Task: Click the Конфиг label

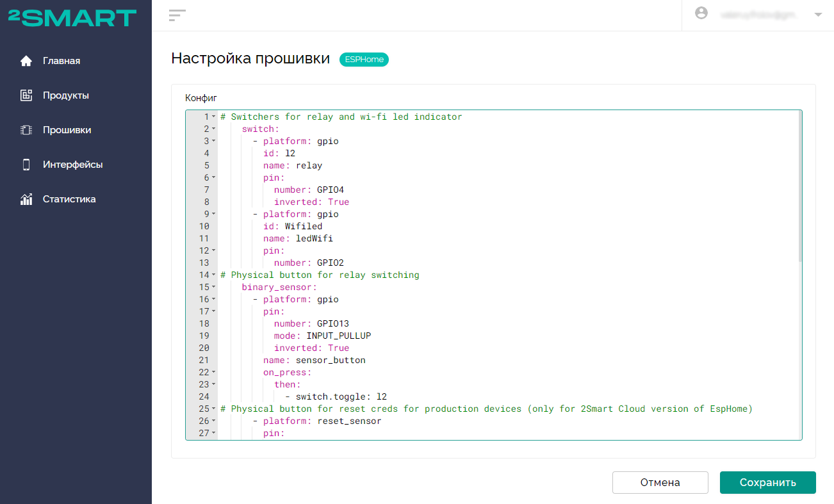Action: (201, 98)
